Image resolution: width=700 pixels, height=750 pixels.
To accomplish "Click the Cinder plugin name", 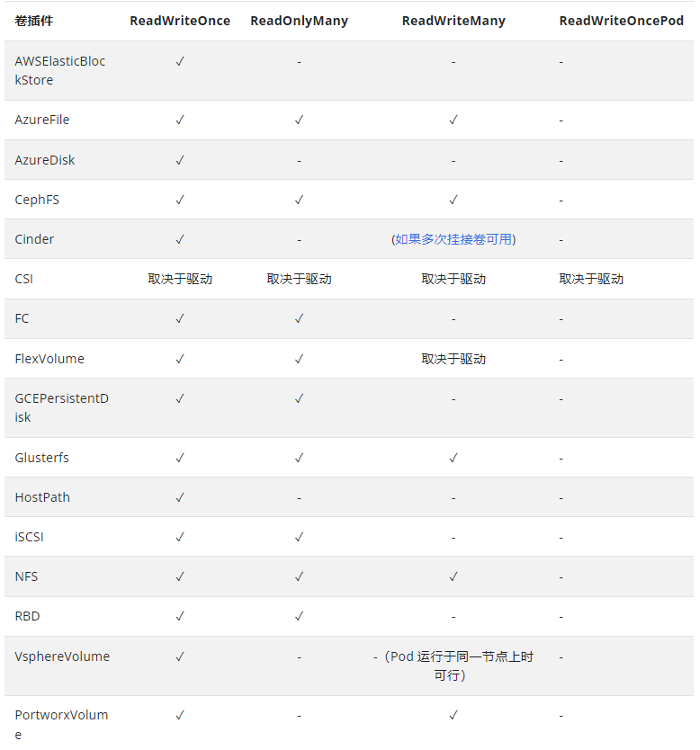I will pyautogui.click(x=34, y=239).
